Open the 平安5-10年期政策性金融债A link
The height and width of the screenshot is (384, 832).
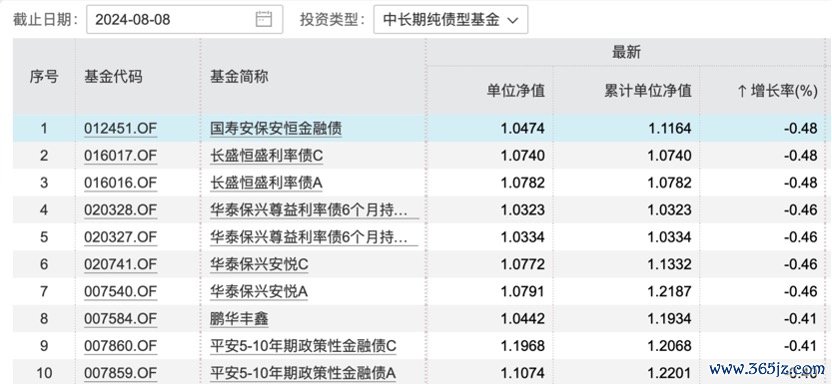303,373
